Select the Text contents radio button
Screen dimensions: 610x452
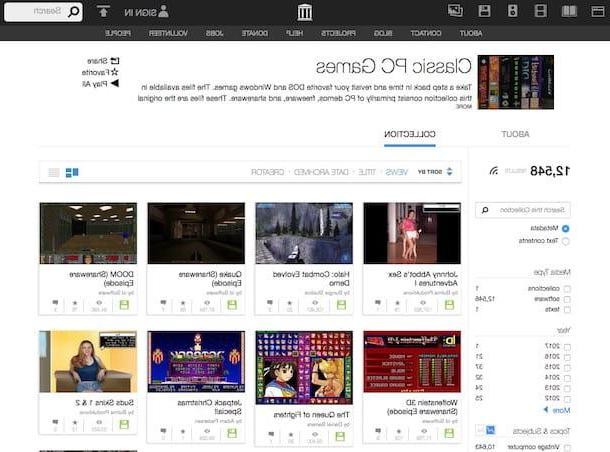[x=566, y=241]
